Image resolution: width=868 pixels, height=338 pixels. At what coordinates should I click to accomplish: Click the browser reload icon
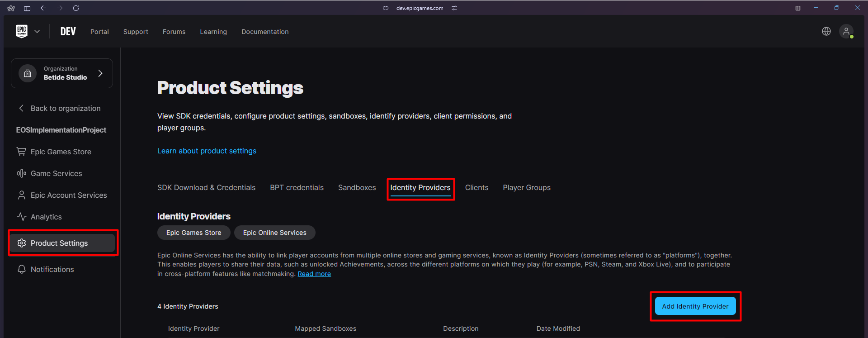[76, 8]
